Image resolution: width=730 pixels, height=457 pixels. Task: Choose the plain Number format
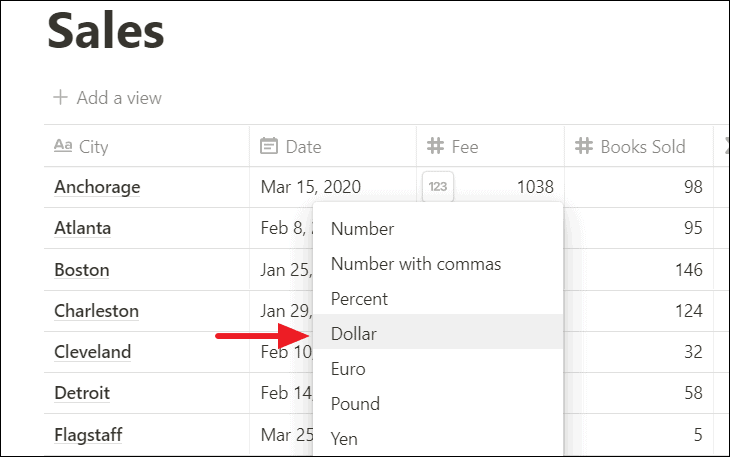[438, 229]
